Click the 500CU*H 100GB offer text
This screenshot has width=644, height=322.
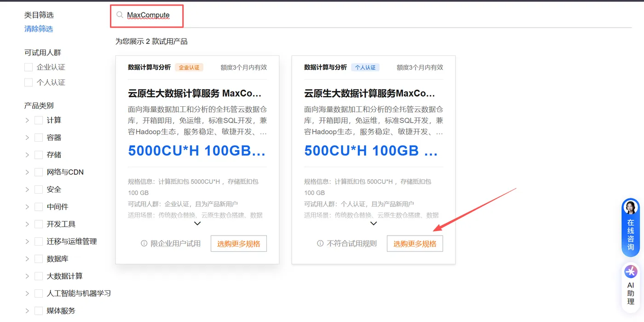pyautogui.click(x=371, y=150)
